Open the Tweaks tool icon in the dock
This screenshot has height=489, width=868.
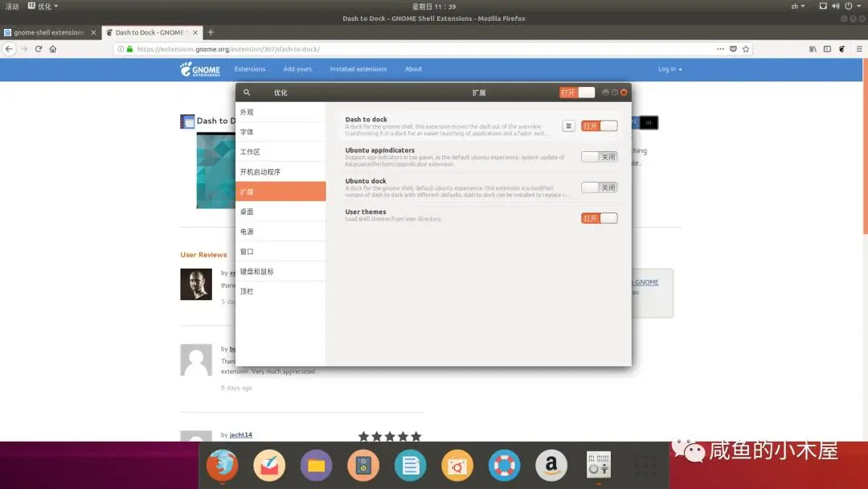click(599, 466)
